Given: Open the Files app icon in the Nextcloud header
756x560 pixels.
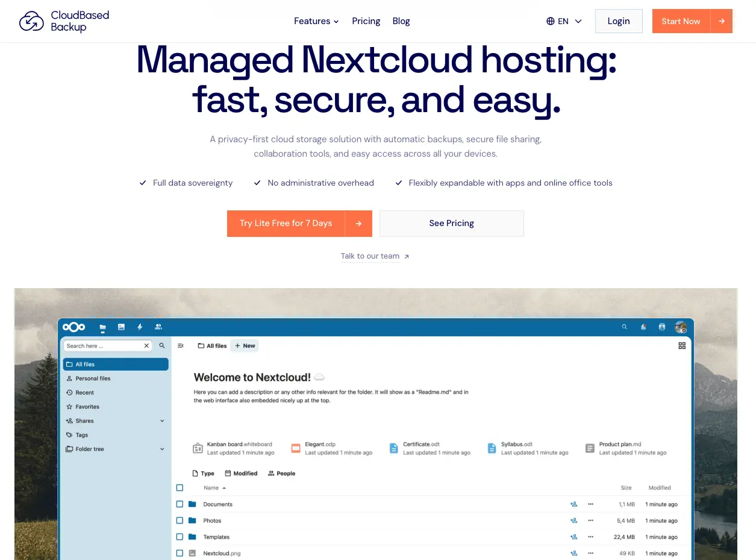Looking at the screenshot, I should pyautogui.click(x=103, y=327).
